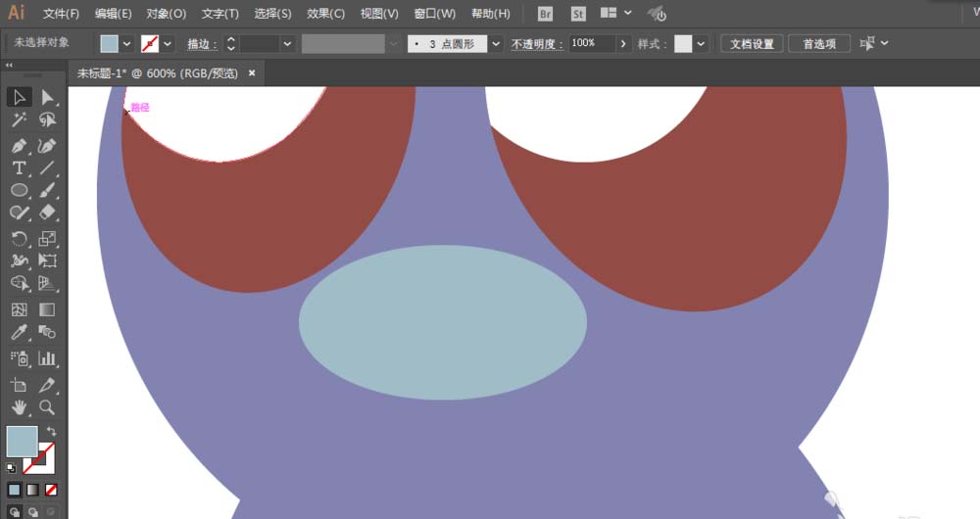
Task: Select the Magic Wand tool
Action: tap(20, 119)
